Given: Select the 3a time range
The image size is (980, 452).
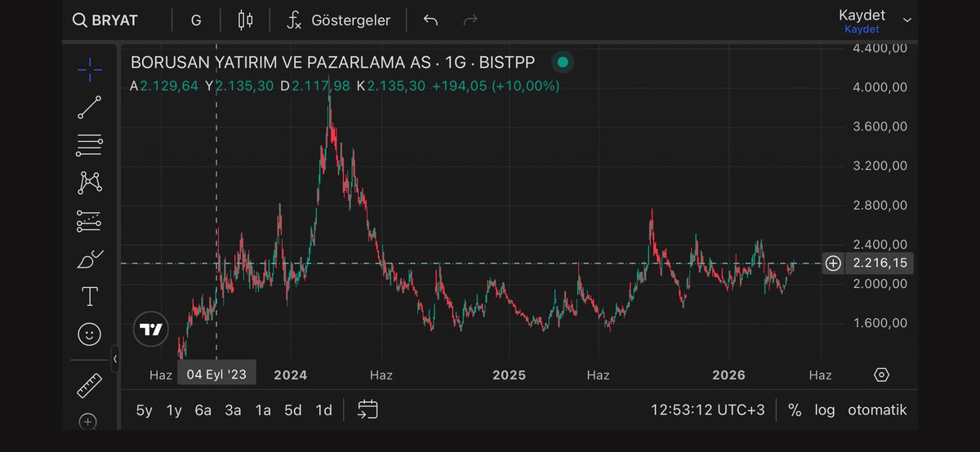Looking at the screenshot, I should (234, 410).
